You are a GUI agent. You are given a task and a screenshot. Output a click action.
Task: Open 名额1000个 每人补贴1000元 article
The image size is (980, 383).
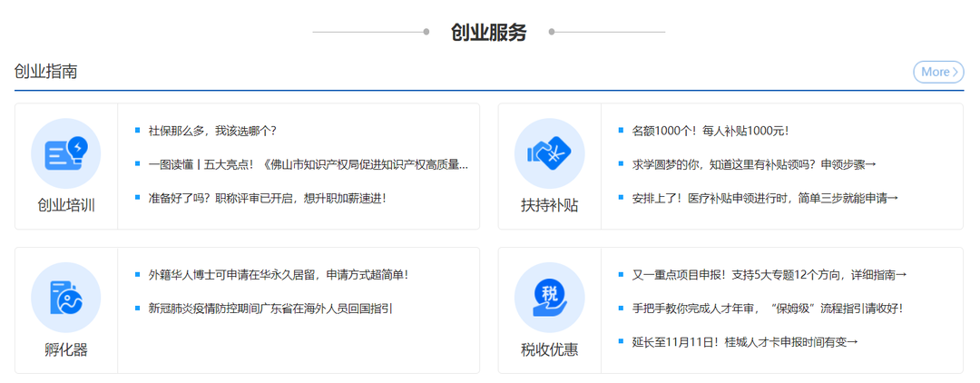[x=710, y=131]
